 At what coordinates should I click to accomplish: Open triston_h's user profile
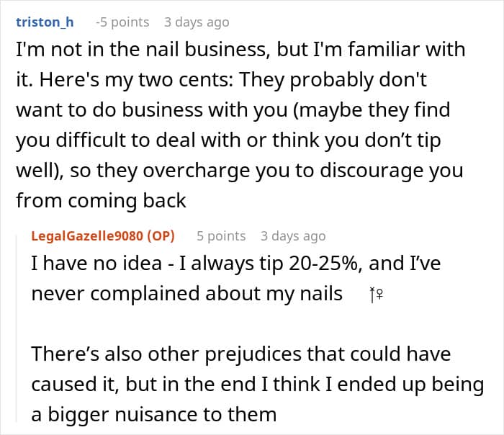(x=45, y=22)
